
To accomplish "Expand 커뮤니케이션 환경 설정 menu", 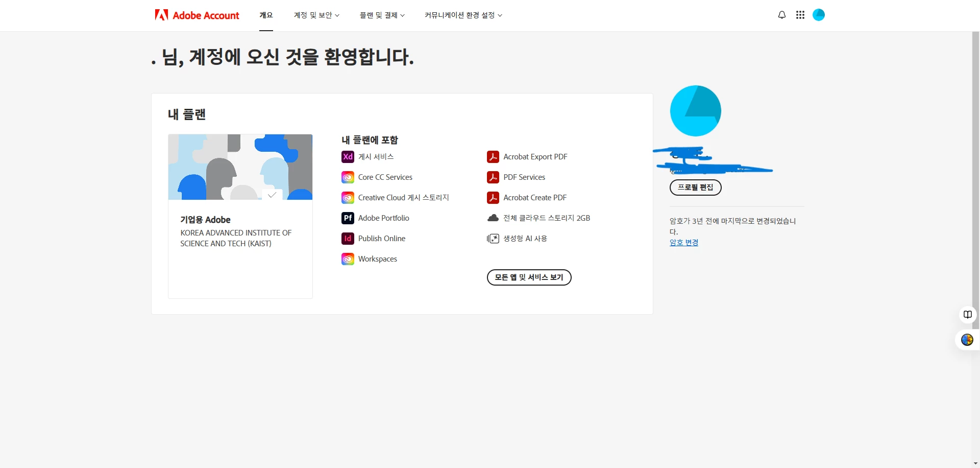I will (x=463, y=15).
